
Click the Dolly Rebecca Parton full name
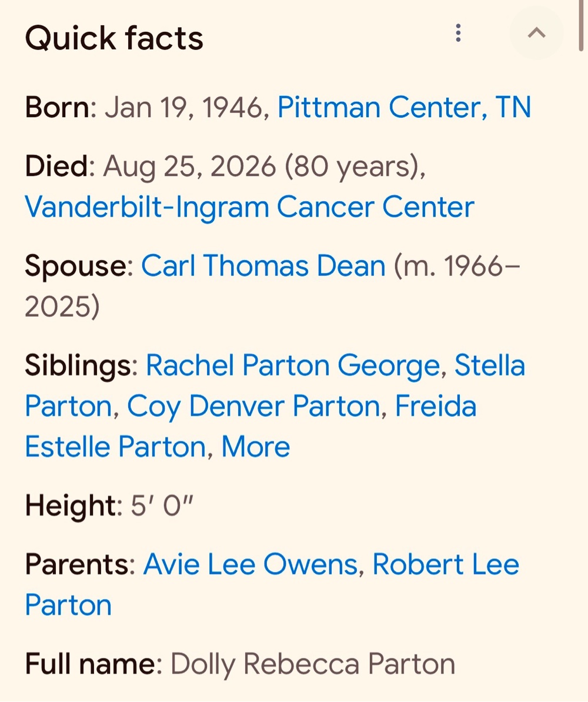tap(313, 664)
